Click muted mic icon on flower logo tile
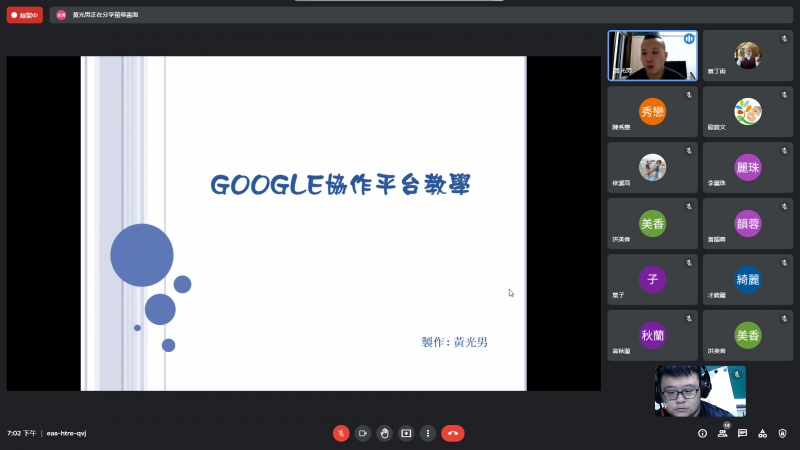800x450 pixels. tap(784, 95)
